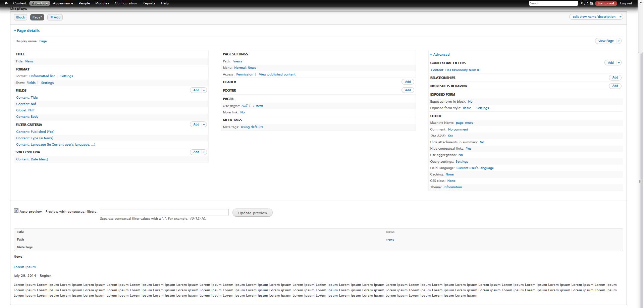Viewport: 644px width, 308px height.
Task: Click the Update preview button
Action: pyautogui.click(x=252, y=213)
